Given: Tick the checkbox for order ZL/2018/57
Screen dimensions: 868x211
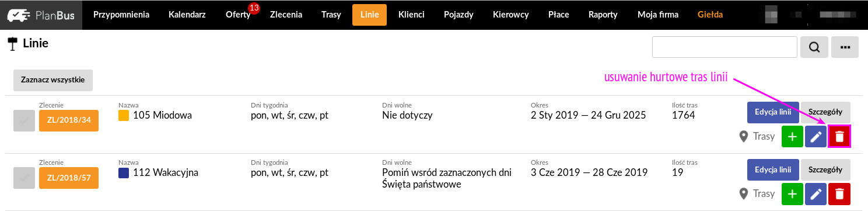Looking at the screenshot, I should point(24,178).
